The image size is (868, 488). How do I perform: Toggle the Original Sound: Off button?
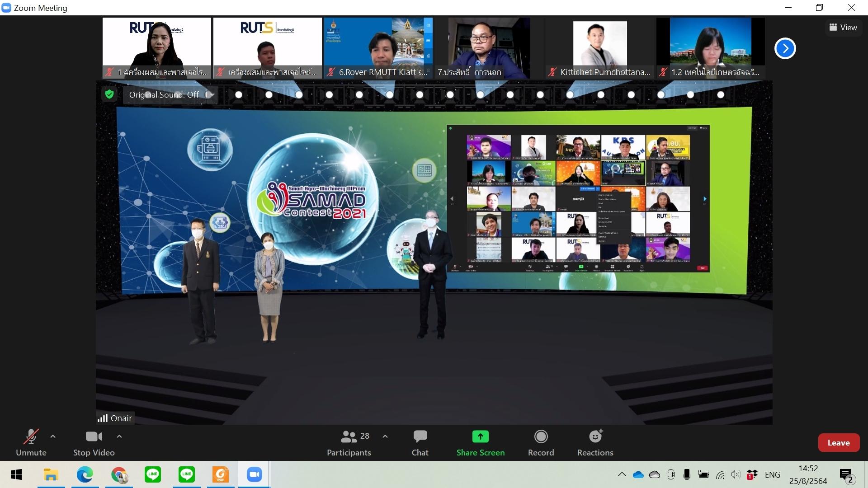(164, 95)
